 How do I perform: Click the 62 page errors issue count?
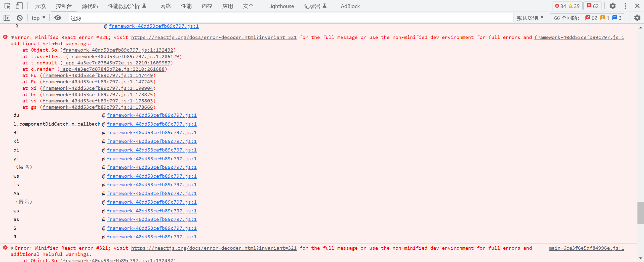click(x=591, y=18)
